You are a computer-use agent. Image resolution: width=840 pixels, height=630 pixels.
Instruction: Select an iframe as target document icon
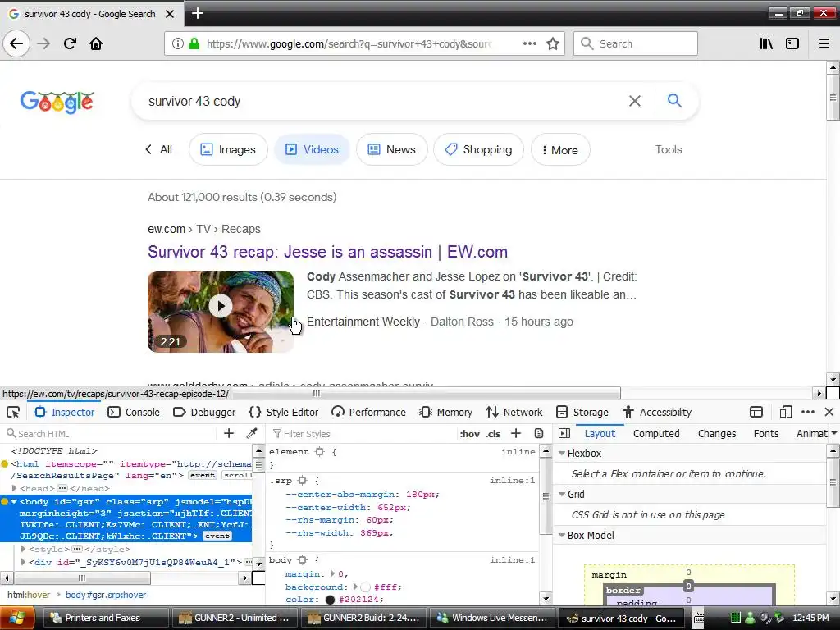point(756,412)
